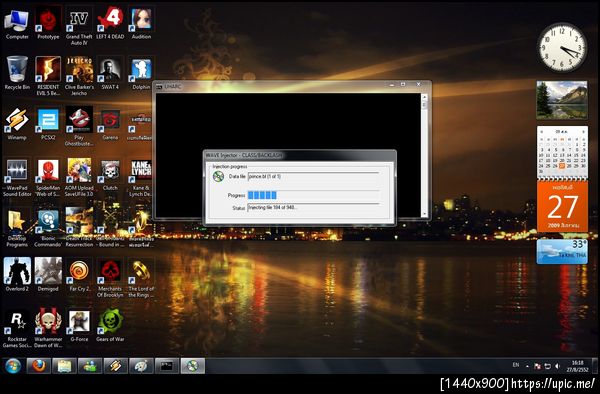Launch the Prototype game shortcut
This screenshot has height=394, width=600.
pos(48,24)
